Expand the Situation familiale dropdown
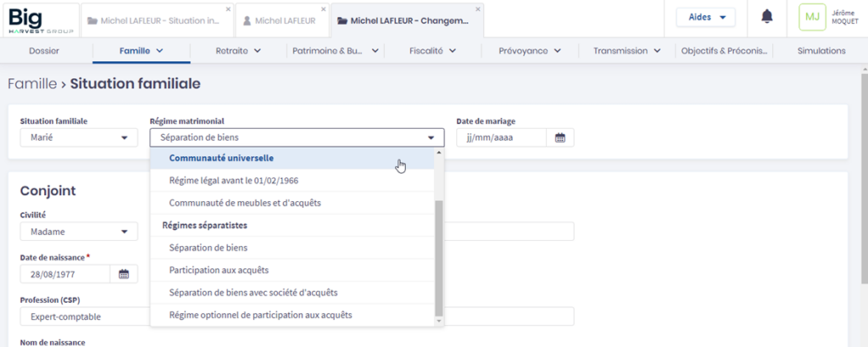 click(77, 137)
